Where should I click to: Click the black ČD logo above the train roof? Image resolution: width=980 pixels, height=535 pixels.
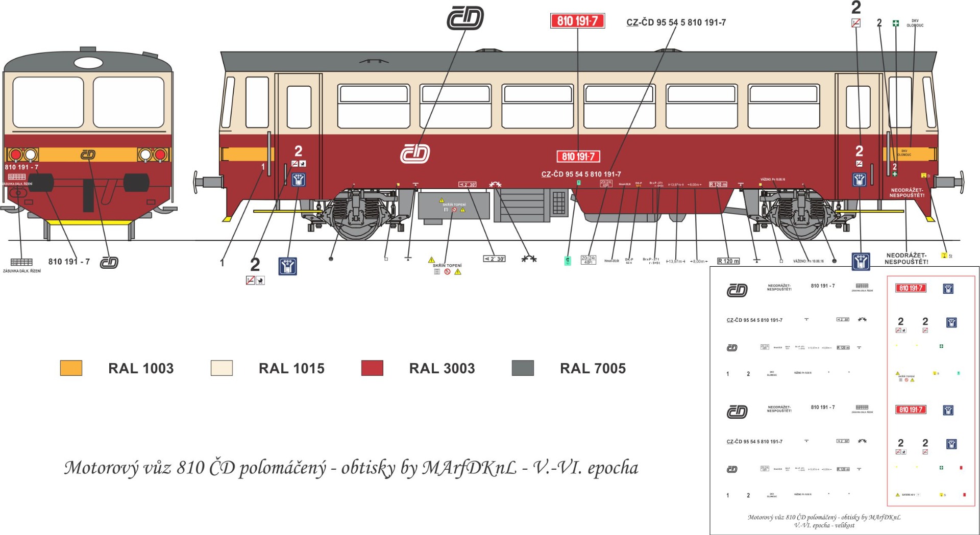coord(465,18)
